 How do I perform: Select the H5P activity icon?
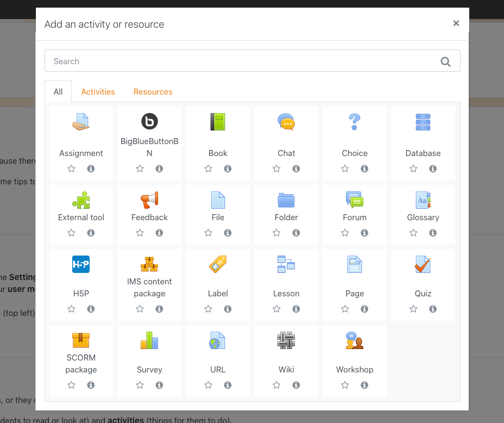tap(81, 264)
